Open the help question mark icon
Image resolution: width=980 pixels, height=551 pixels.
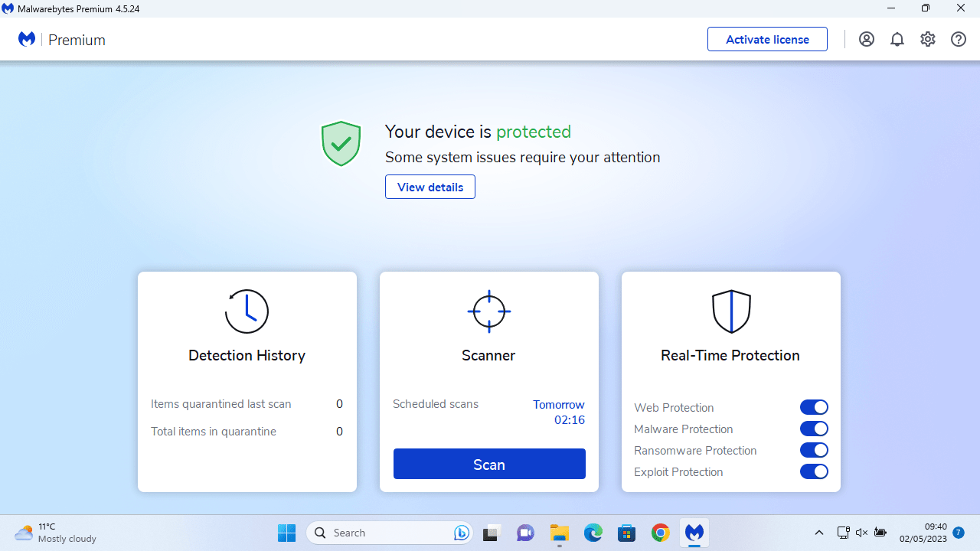(959, 39)
